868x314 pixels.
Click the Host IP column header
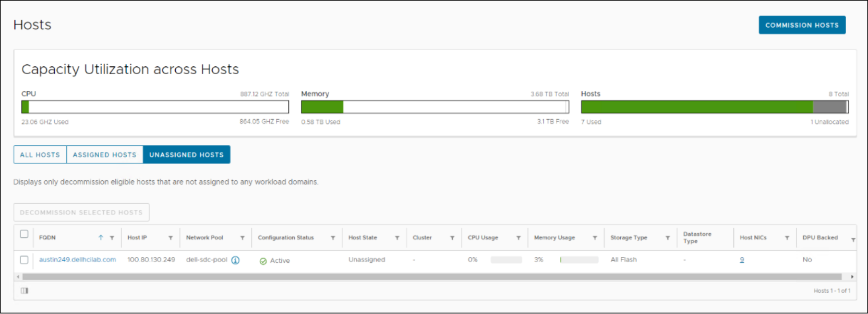137,238
